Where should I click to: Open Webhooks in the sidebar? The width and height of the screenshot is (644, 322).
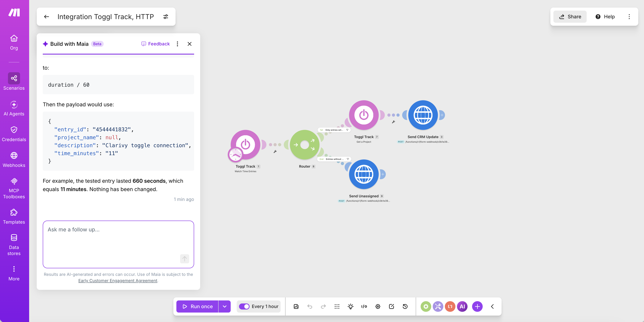[14, 160]
